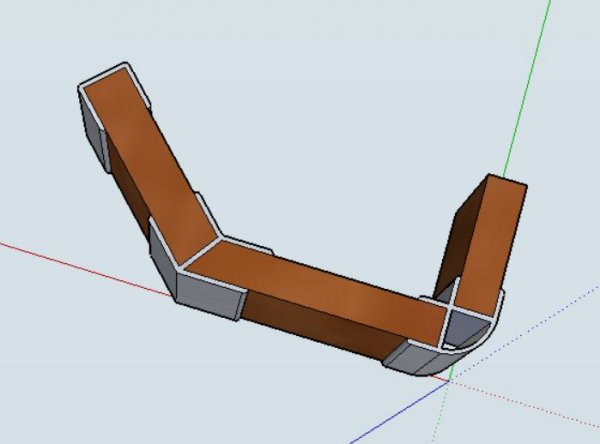Select top brown face of right short beam
The image size is (600, 444).
pyautogui.click(x=493, y=240)
